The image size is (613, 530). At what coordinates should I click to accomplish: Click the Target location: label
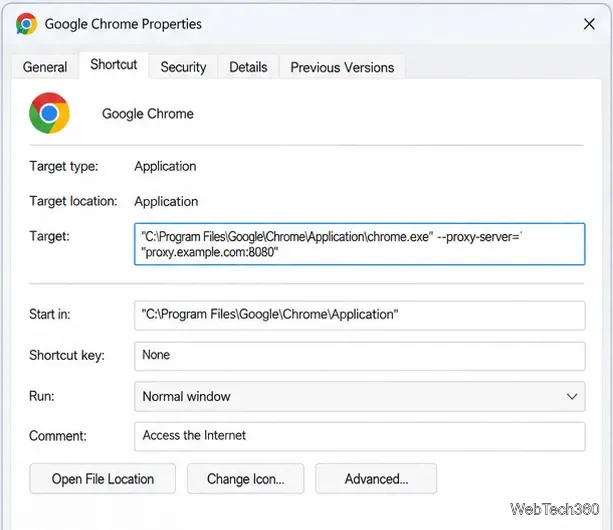tap(73, 201)
